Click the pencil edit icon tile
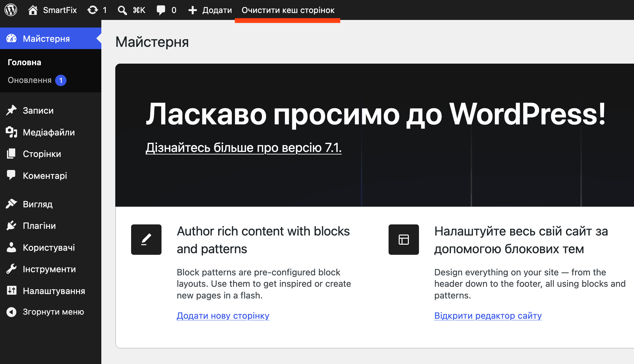Screen dimensions: 634x364 click(146, 240)
